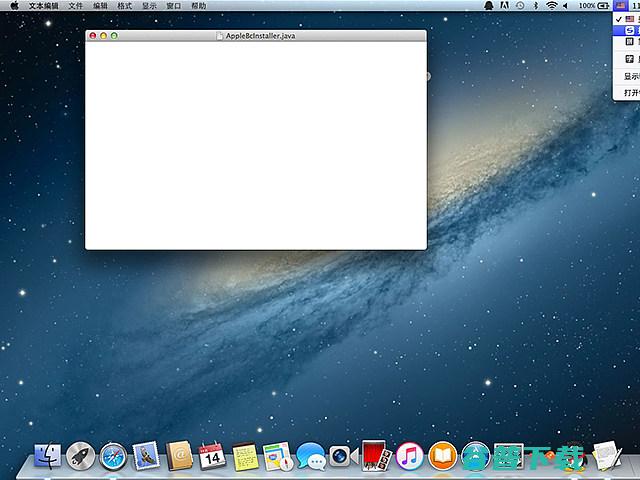Viewport: 640px width, 480px height.
Task: Click the Wi-Fi status icon
Action: tap(550, 6)
